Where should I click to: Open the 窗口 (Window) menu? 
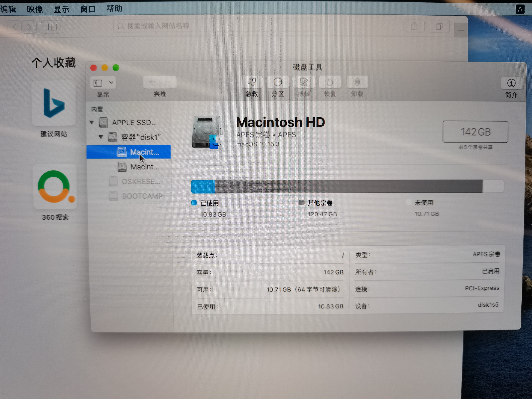88,9
